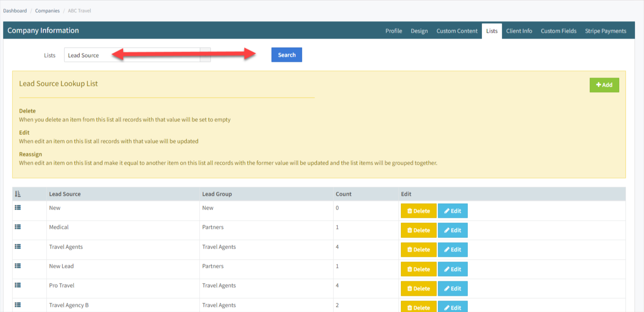644x312 pixels.
Task: Click the blue Search button
Action: (x=286, y=55)
